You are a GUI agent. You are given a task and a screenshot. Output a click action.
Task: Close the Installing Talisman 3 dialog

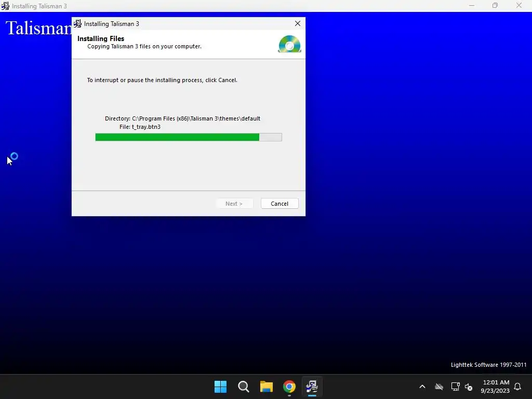coord(298,23)
